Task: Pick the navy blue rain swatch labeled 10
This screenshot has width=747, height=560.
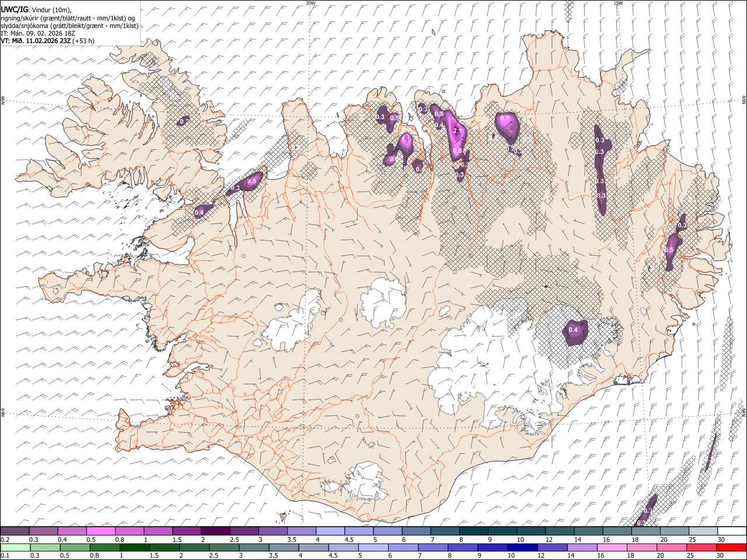Action: tap(522, 547)
